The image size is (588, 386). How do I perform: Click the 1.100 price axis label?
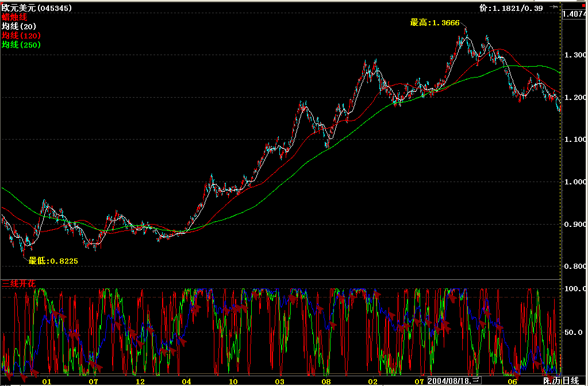click(575, 140)
